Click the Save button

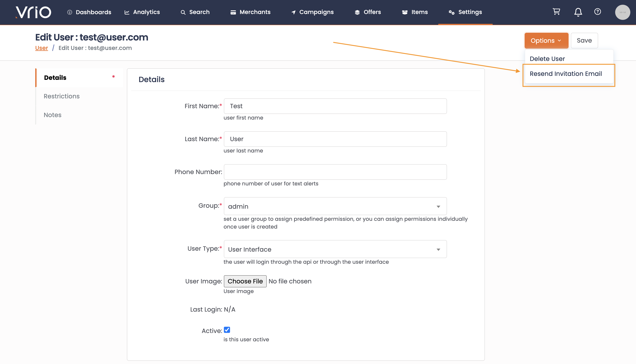tap(584, 40)
